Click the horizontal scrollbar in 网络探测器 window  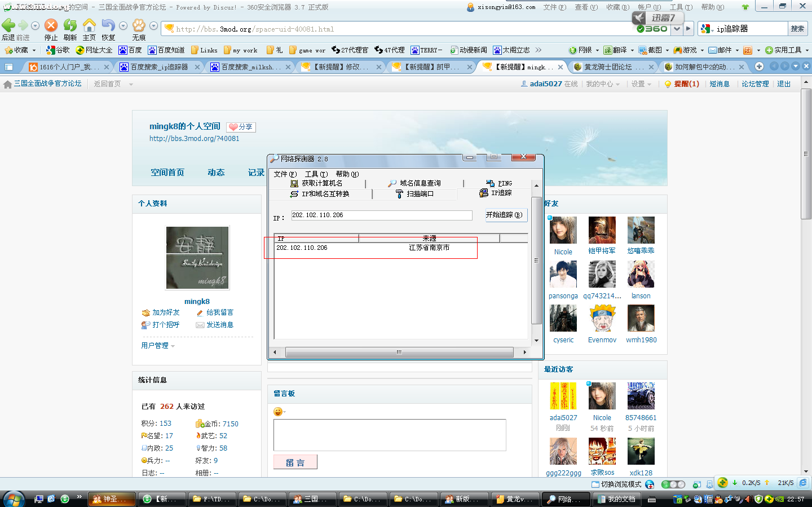[399, 352]
